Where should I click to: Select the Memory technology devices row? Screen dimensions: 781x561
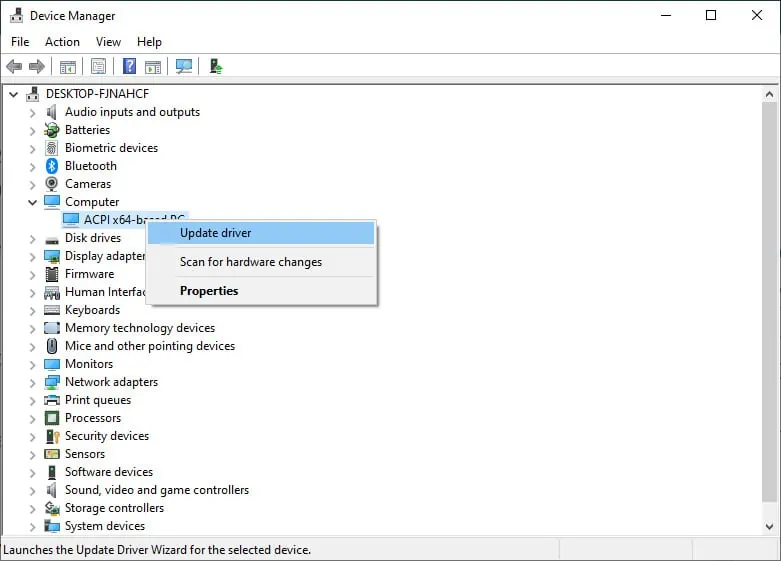coord(140,328)
